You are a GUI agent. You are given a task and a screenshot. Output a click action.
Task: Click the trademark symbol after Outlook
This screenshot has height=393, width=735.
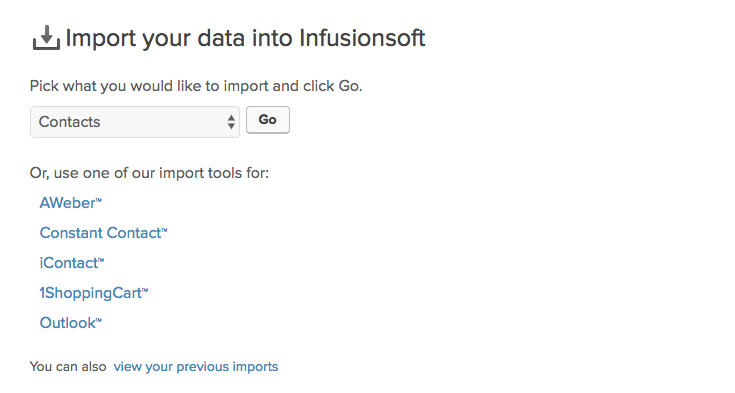(98, 320)
